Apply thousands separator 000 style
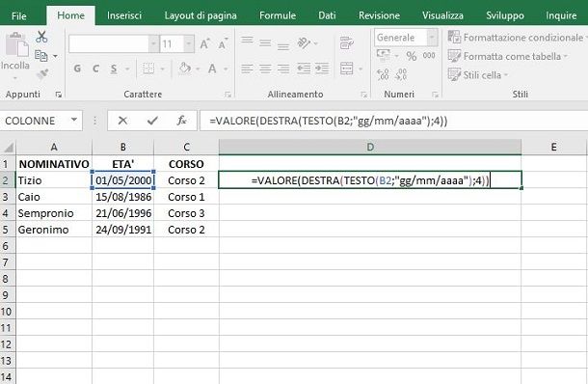The image size is (588, 384). 429,56
